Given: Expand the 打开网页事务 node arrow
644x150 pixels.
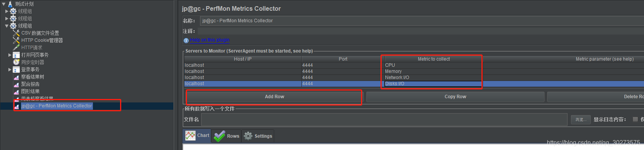Looking at the screenshot, I should pos(10,55).
